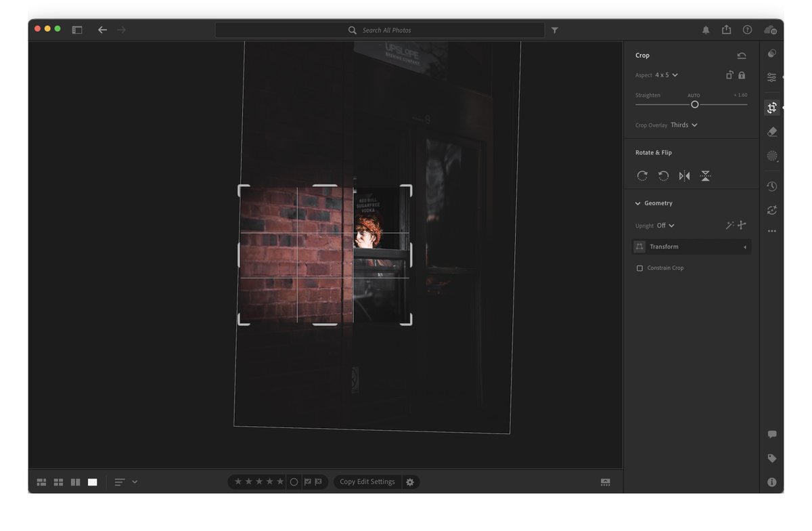
Task: Open the three-dots more options menu
Action: click(771, 231)
